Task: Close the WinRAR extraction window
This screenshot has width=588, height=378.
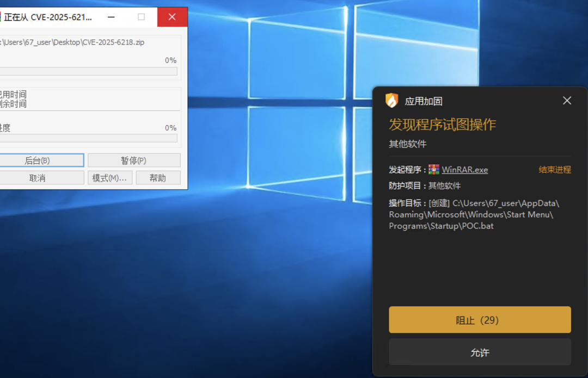Action: coord(172,17)
